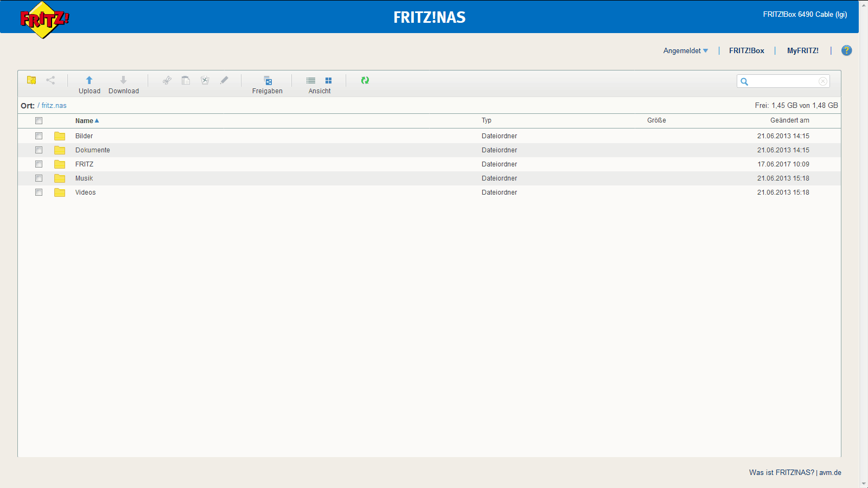Expand the Angemeldet dropdown
868x488 pixels.
686,50
